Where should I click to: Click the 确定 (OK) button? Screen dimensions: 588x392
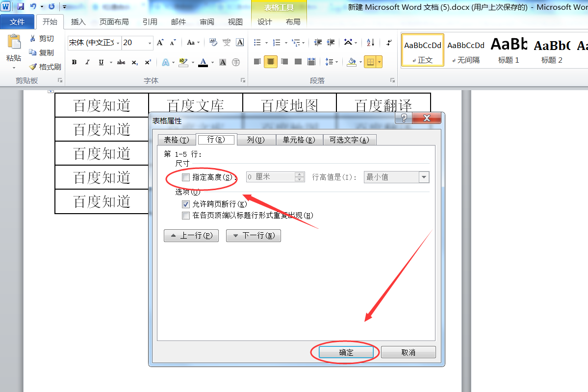346,352
